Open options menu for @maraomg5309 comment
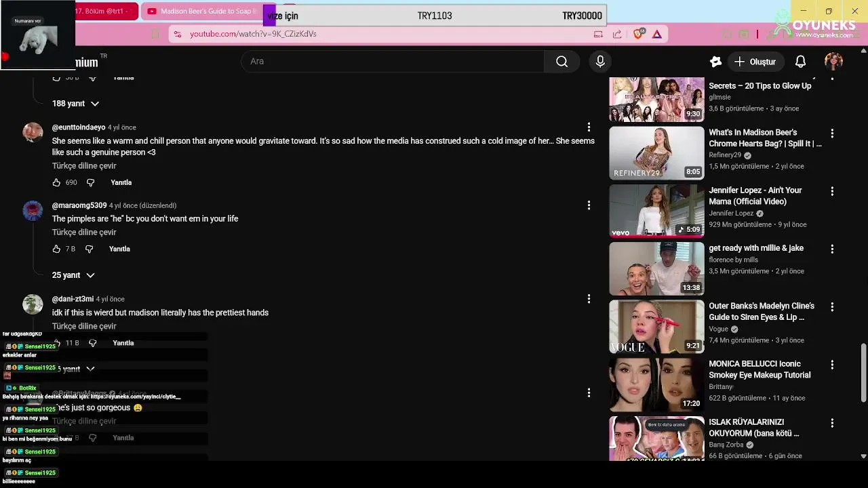This screenshot has height=488, width=868. tap(589, 205)
